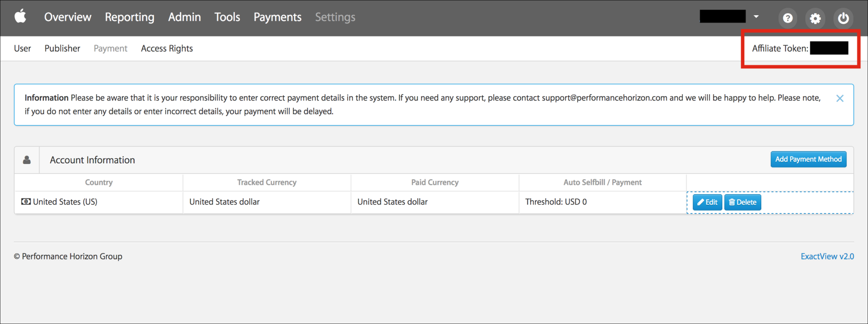Viewport: 868px width, 324px height.
Task: Open the Tools menu
Action: 227,17
